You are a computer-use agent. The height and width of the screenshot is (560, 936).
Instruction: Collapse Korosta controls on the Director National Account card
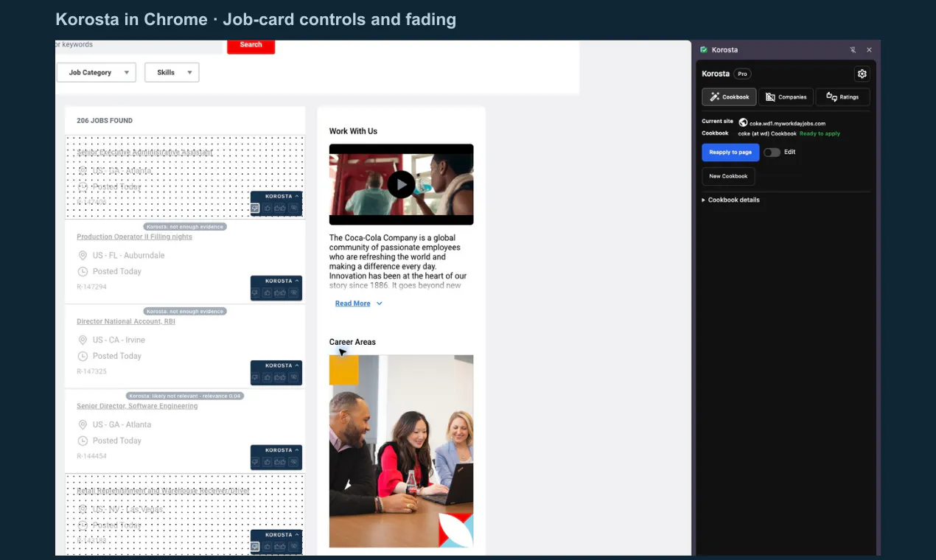tap(297, 365)
